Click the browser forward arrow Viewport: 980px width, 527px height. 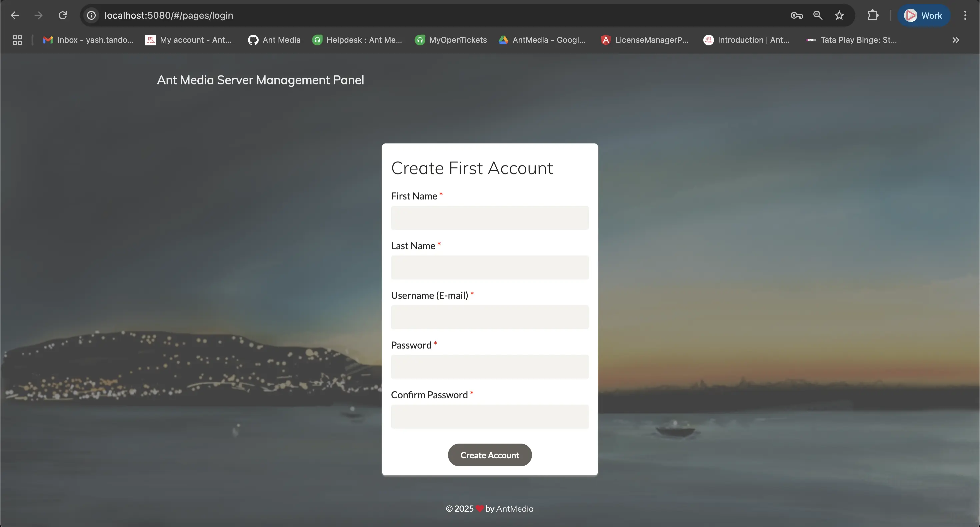tap(38, 15)
